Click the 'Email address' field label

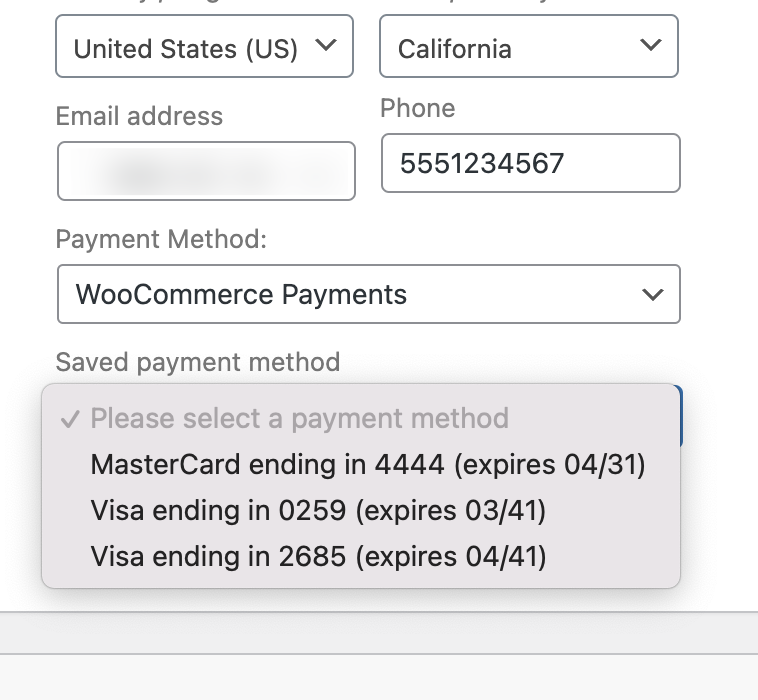(x=139, y=116)
